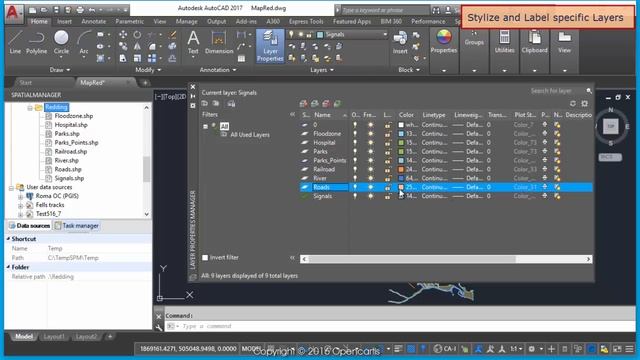Refresh the layer list
This screenshot has height=360, width=640.
click(573, 104)
